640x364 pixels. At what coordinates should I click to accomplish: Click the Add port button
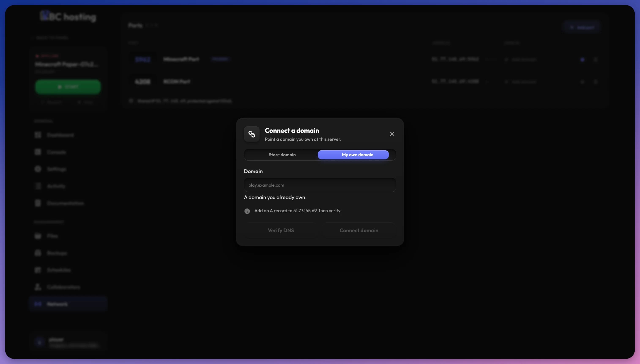(x=582, y=27)
